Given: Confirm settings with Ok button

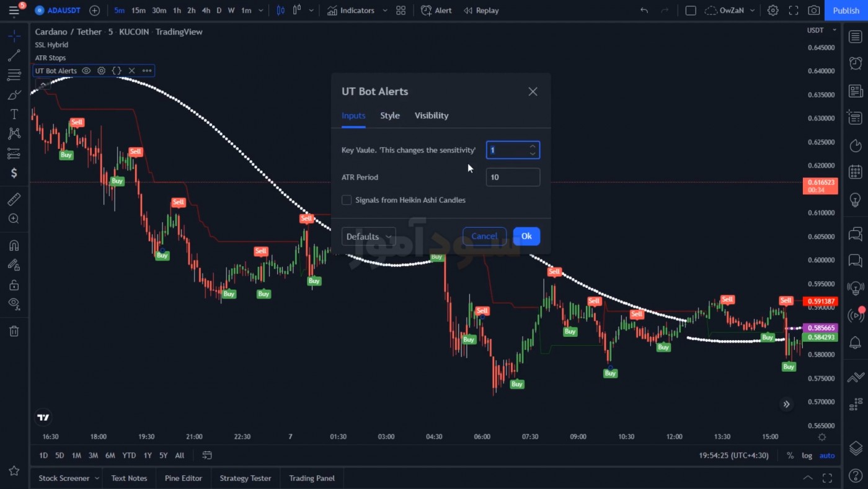Looking at the screenshot, I should tap(526, 236).
